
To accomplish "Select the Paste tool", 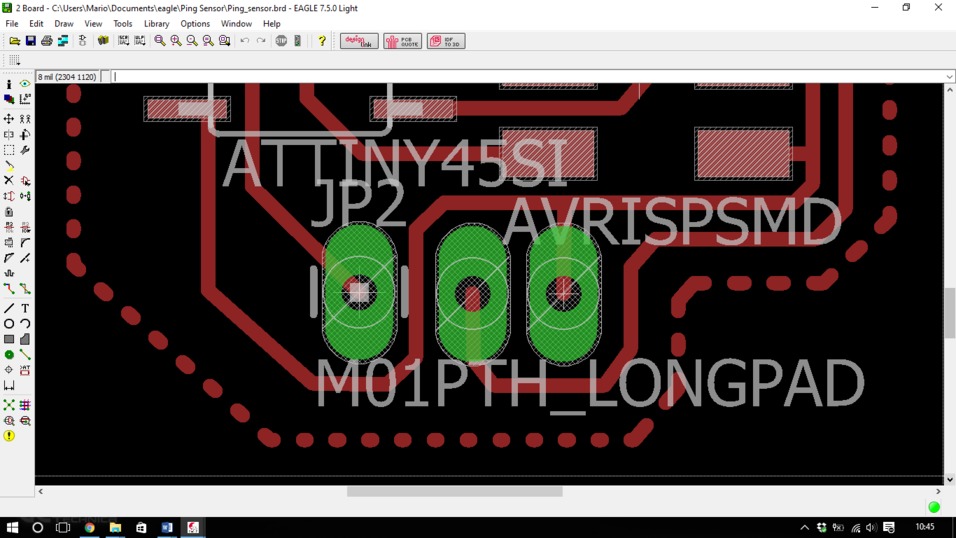I will coord(9,165).
